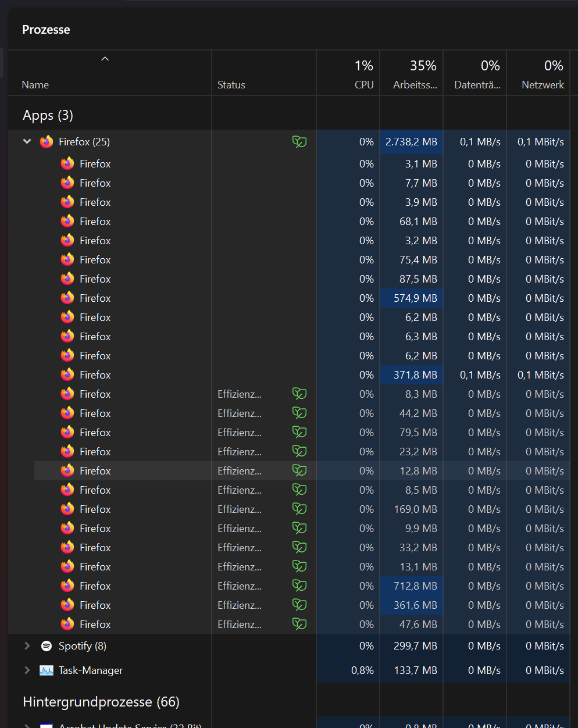Click efficiency leaf icon in the 44,2 MB row
578x728 pixels.
(x=299, y=413)
